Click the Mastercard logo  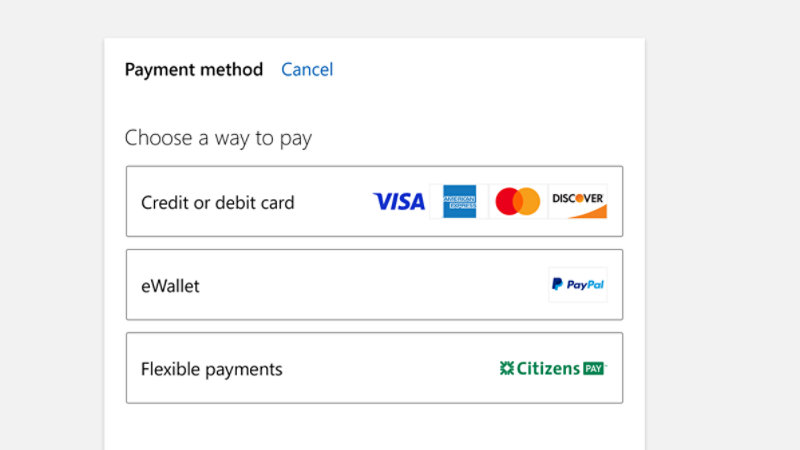point(518,202)
